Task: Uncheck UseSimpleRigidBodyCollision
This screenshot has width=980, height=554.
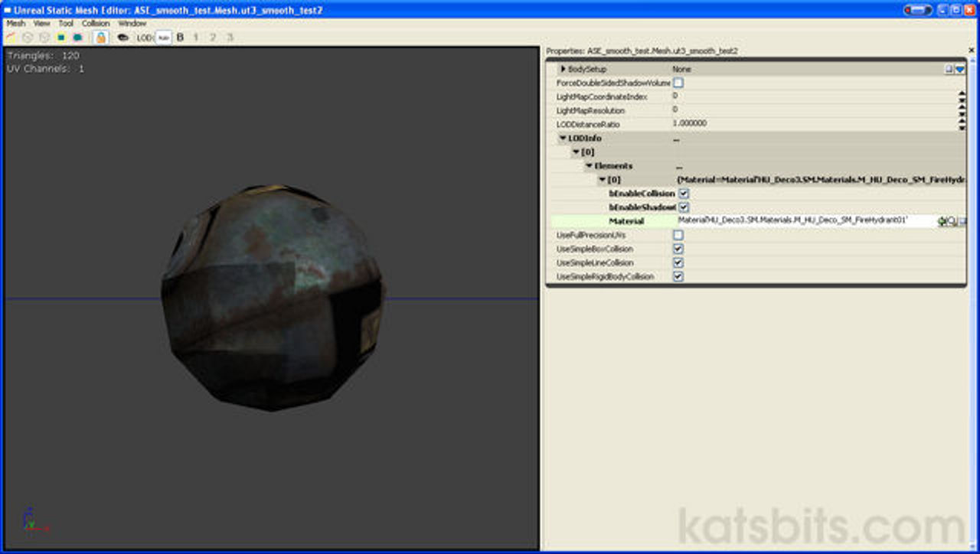Action: (x=678, y=276)
